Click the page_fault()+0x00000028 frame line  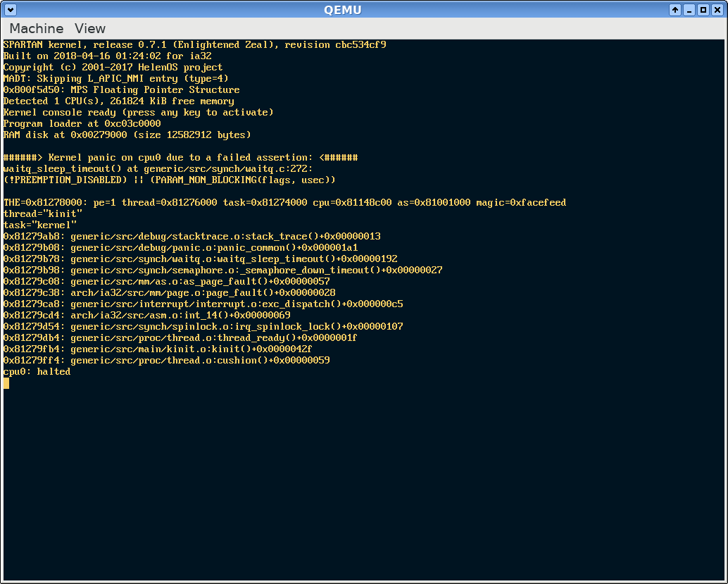(169, 292)
